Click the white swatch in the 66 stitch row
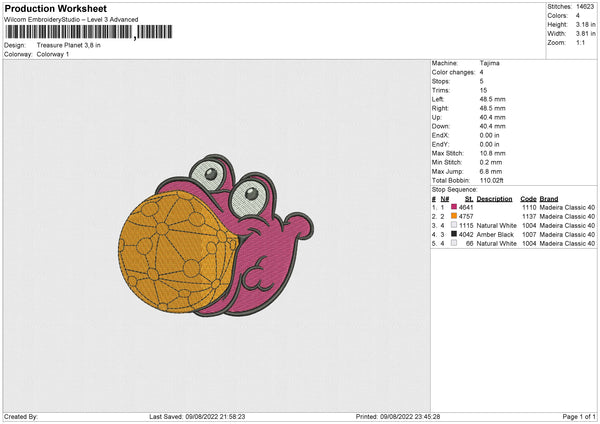 (454, 243)
